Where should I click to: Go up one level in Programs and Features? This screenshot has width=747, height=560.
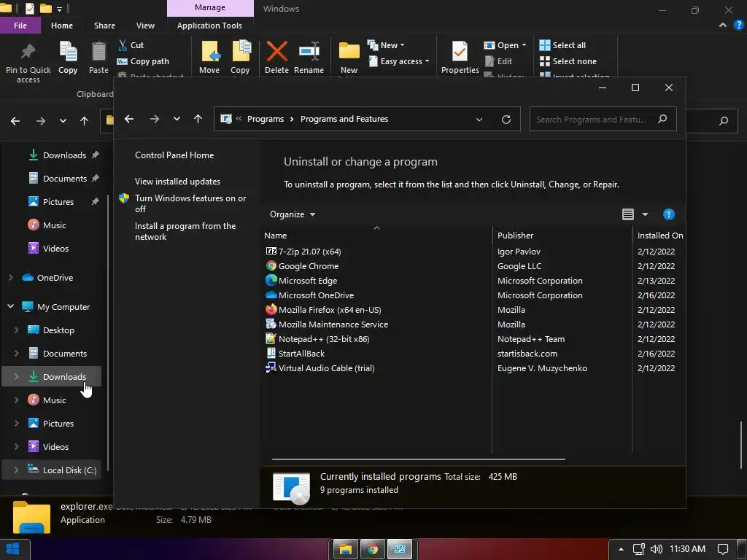pyautogui.click(x=198, y=119)
